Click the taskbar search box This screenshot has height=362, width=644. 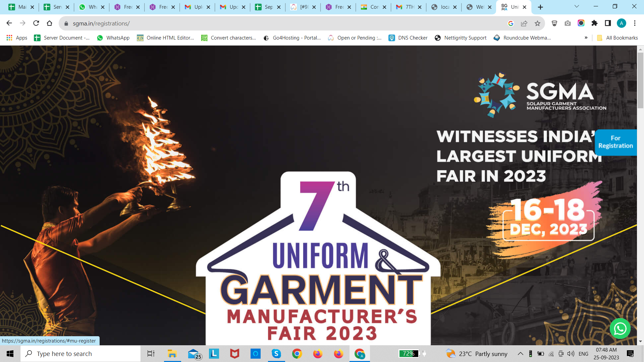tap(80, 354)
